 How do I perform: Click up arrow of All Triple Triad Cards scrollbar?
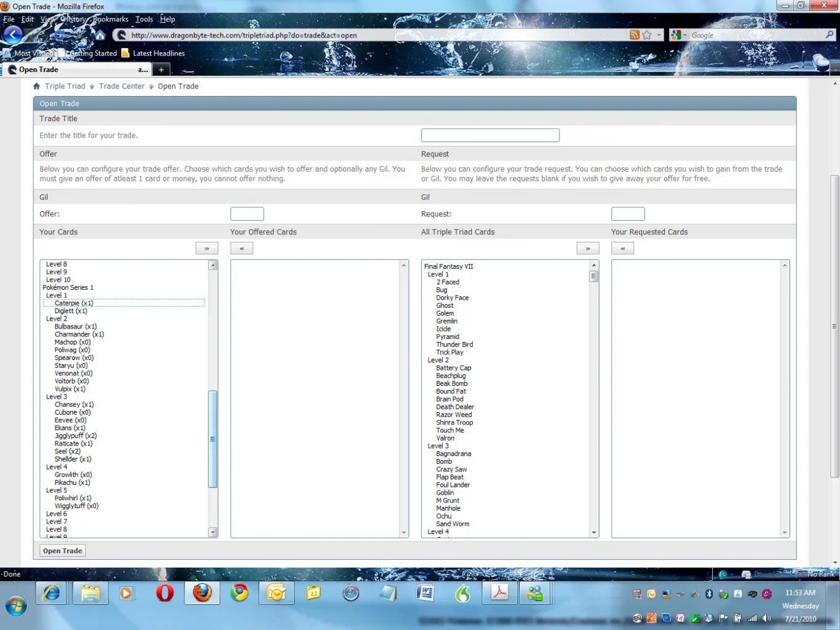click(x=594, y=265)
